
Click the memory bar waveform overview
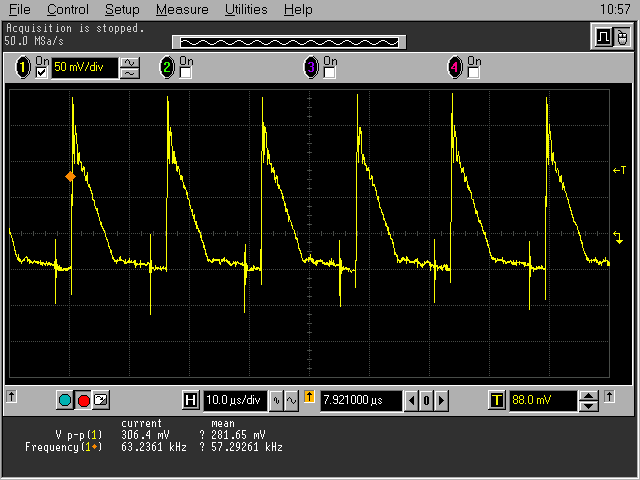pos(288,42)
